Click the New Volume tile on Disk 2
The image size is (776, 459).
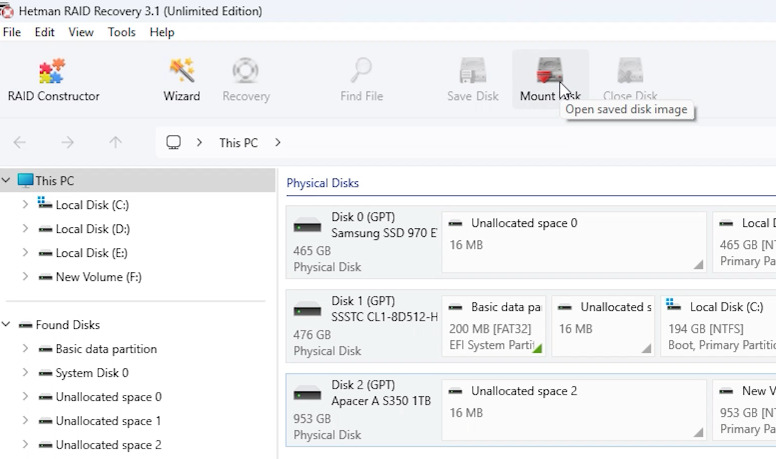coord(744,410)
